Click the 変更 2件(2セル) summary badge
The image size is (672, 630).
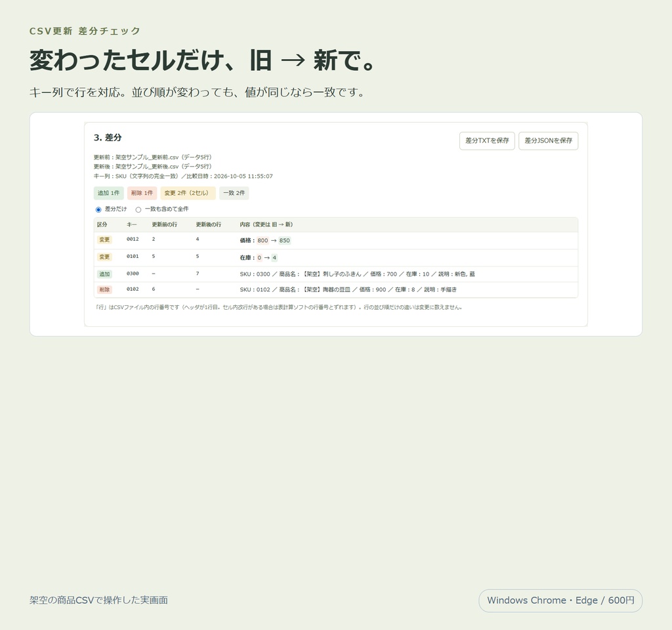point(188,193)
